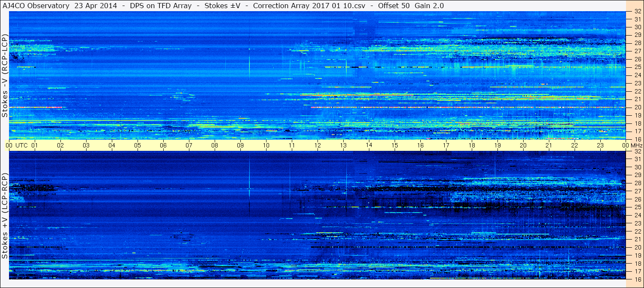Click 20 MHz tick of Stokes -V panel
This screenshot has height=288, width=644.
pyautogui.click(x=637, y=107)
